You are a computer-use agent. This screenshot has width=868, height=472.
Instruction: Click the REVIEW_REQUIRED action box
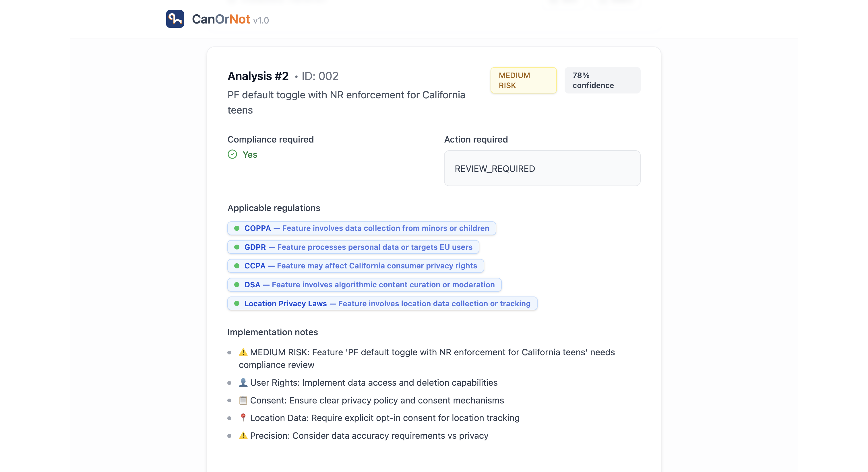(542, 168)
